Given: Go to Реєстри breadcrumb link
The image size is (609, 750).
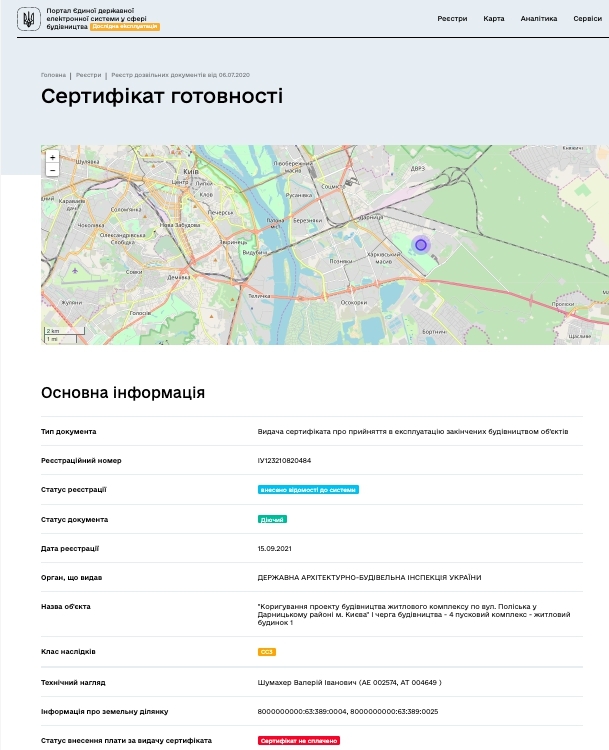Looking at the screenshot, I should click(89, 75).
